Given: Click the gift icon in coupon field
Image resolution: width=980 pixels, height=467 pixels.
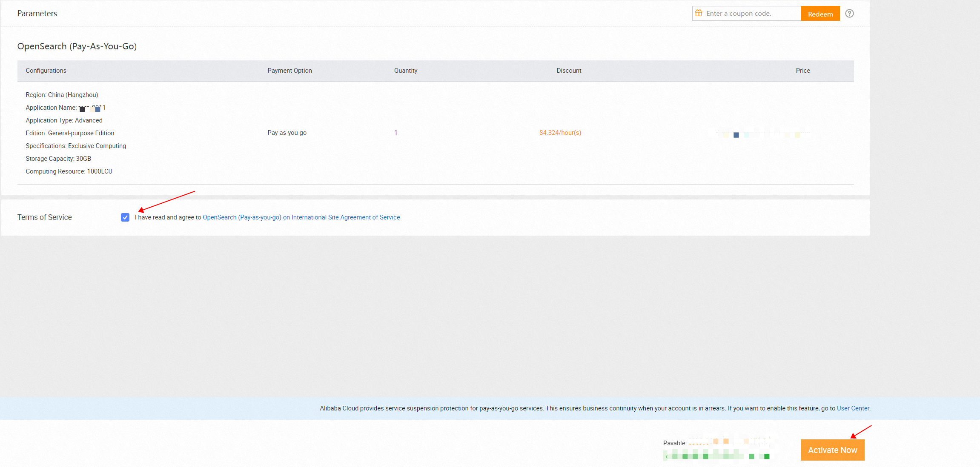Looking at the screenshot, I should tap(699, 13).
